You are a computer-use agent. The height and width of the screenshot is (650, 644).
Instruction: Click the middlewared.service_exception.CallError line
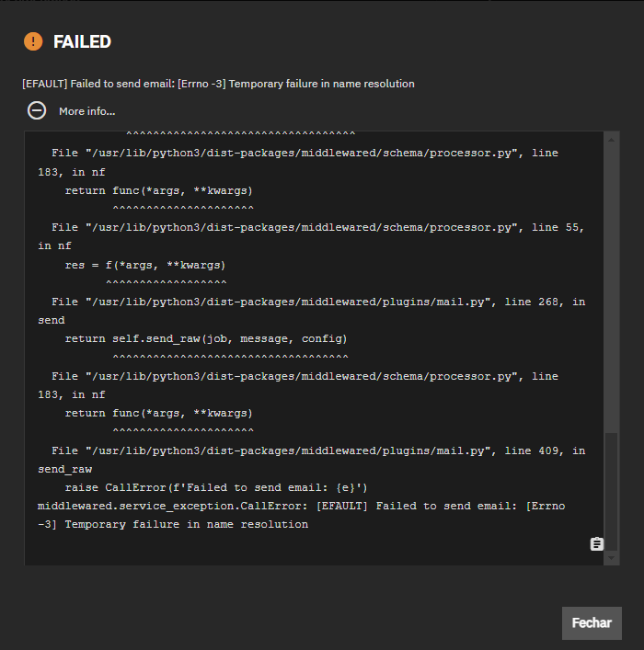(301, 507)
